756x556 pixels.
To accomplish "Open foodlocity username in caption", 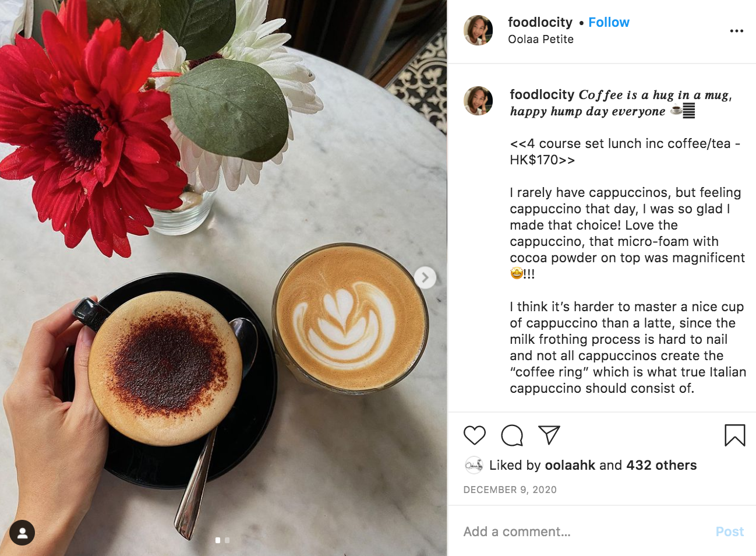I will point(542,94).
